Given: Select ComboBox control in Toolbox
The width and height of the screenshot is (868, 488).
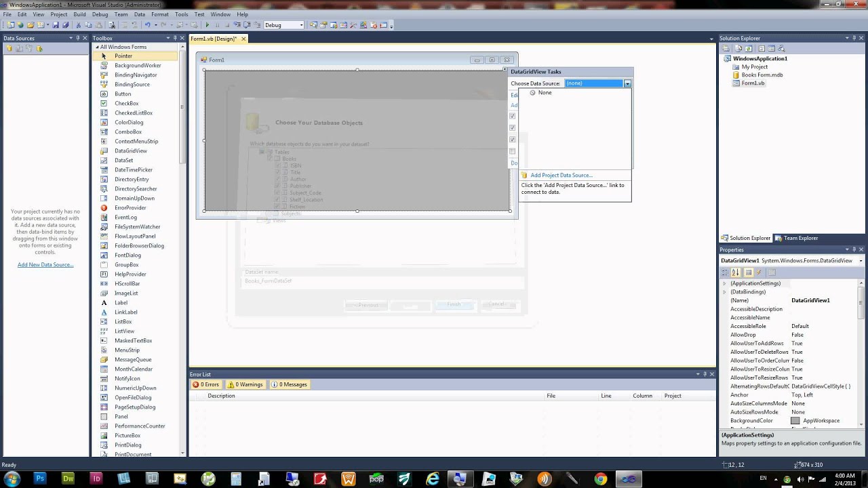Looking at the screenshot, I should pyautogui.click(x=134, y=132).
